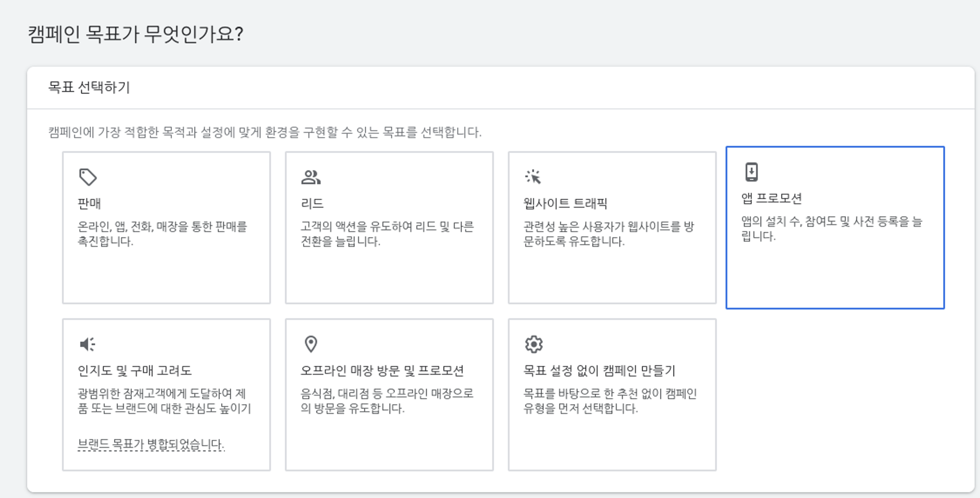Click the 앱 프로모션 card description text
This screenshot has height=498, width=980.
coord(831,229)
